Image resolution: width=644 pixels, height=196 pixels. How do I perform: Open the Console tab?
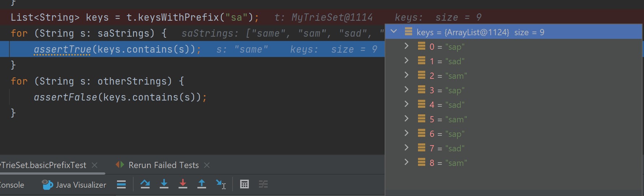click(12, 185)
